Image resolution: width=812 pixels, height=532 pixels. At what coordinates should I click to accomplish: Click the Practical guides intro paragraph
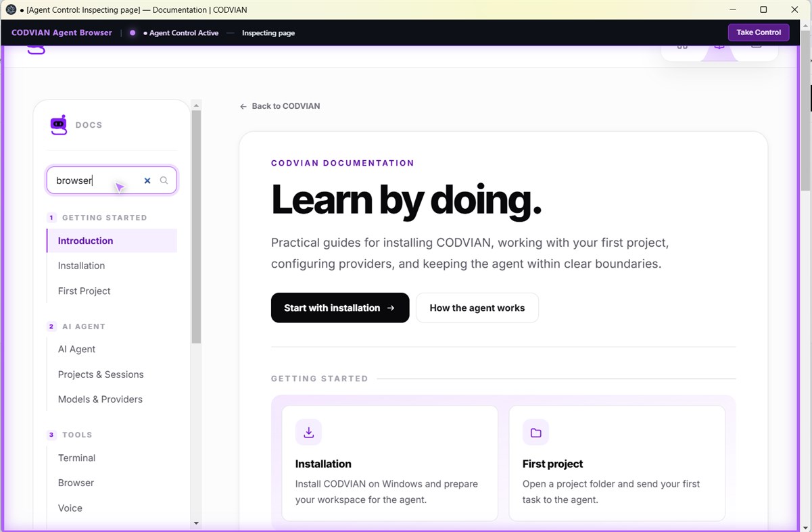coord(470,253)
